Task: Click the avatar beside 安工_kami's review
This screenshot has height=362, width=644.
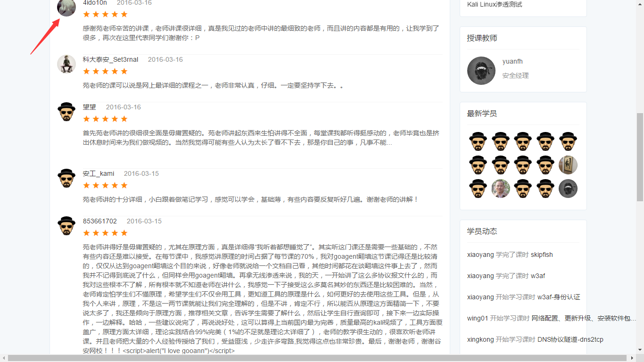Action: click(66, 178)
